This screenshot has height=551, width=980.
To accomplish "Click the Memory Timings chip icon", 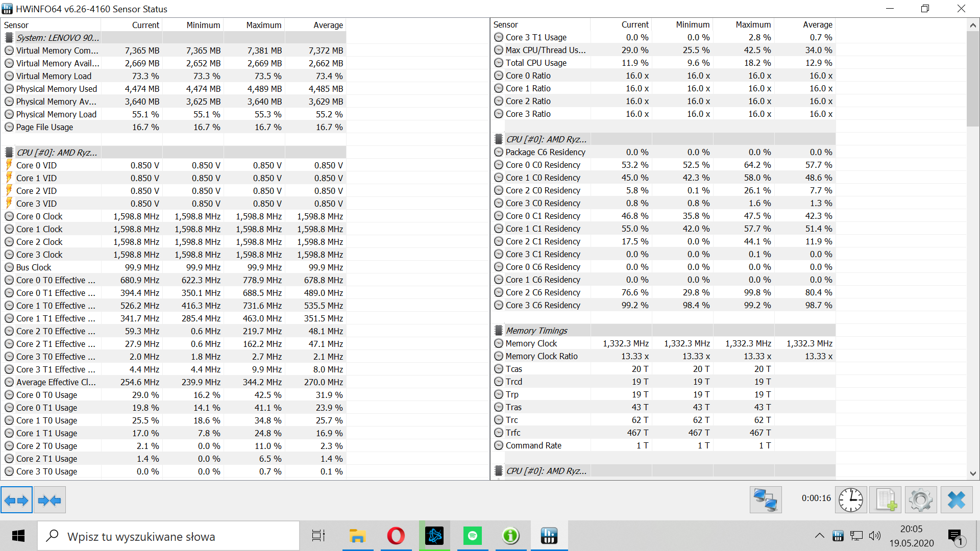I will pyautogui.click(x=499, y=331).
